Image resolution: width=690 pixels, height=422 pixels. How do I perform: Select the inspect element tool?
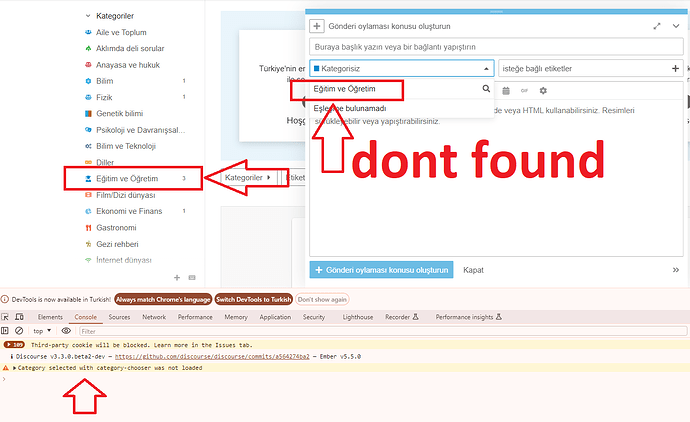[5, 317]
